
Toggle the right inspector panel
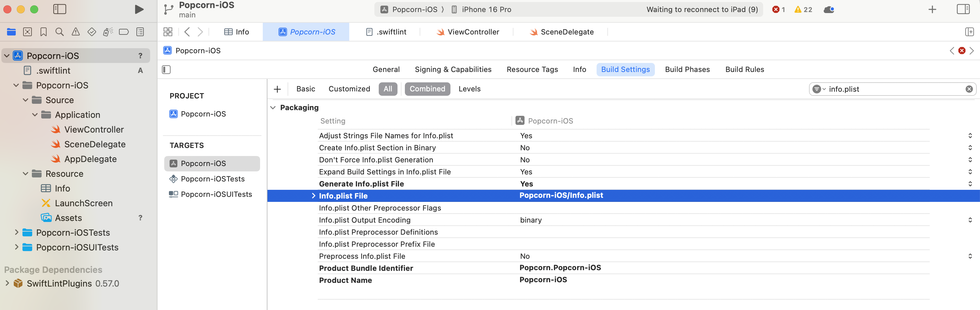963,9
